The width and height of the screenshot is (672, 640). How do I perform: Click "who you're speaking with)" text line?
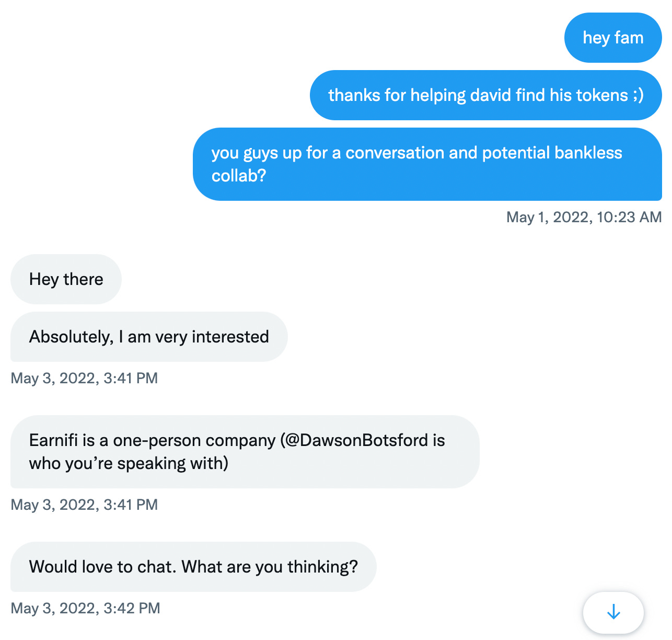coord(129,463)
